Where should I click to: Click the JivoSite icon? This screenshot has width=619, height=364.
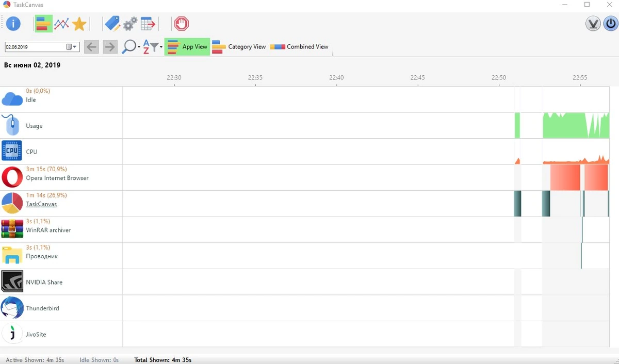point(12,334)
